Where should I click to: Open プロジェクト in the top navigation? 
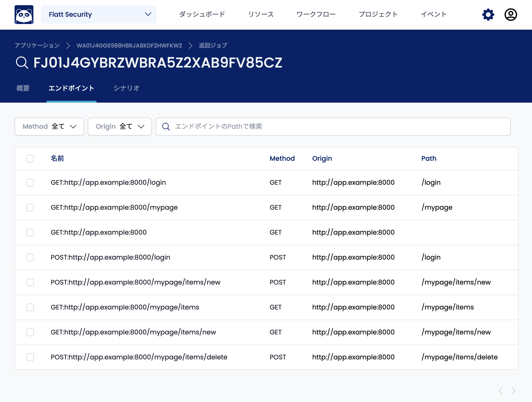378,14
